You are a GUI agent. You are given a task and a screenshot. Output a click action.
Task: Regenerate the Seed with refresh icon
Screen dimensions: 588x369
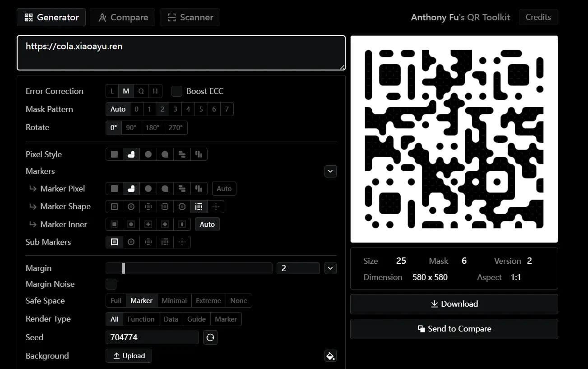pos(210,337)
